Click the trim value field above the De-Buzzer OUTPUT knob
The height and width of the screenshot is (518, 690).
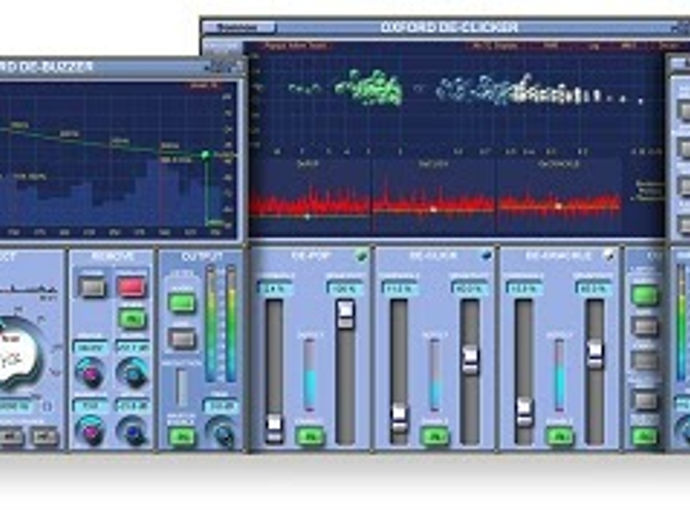[220, 405]
